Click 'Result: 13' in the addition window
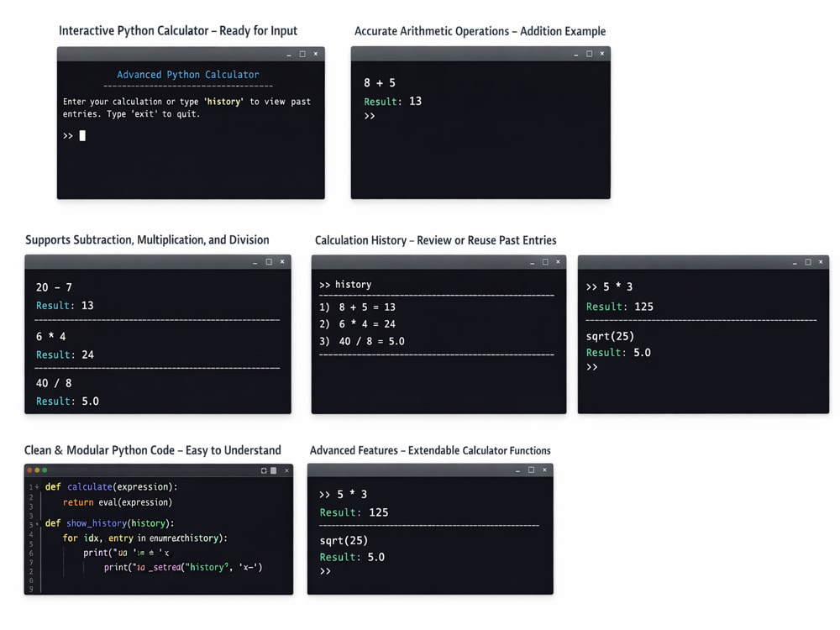The image size is (840, 630). coord(392,102)
